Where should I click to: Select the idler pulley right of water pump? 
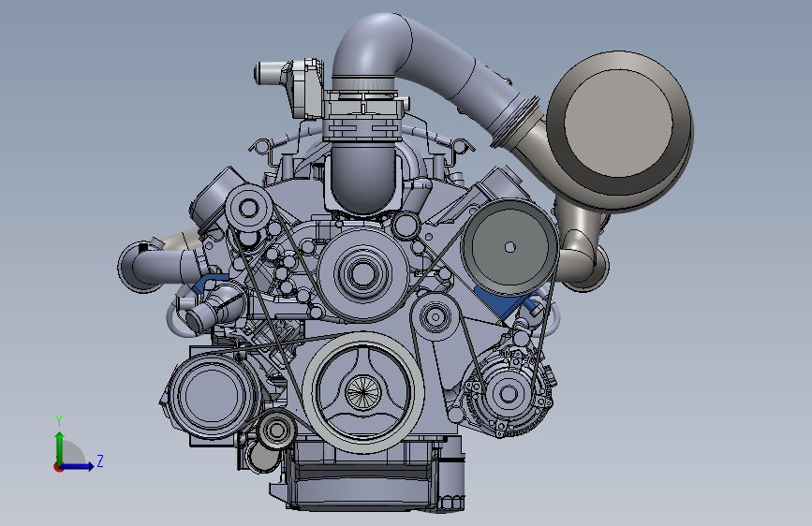click(435, 316)
